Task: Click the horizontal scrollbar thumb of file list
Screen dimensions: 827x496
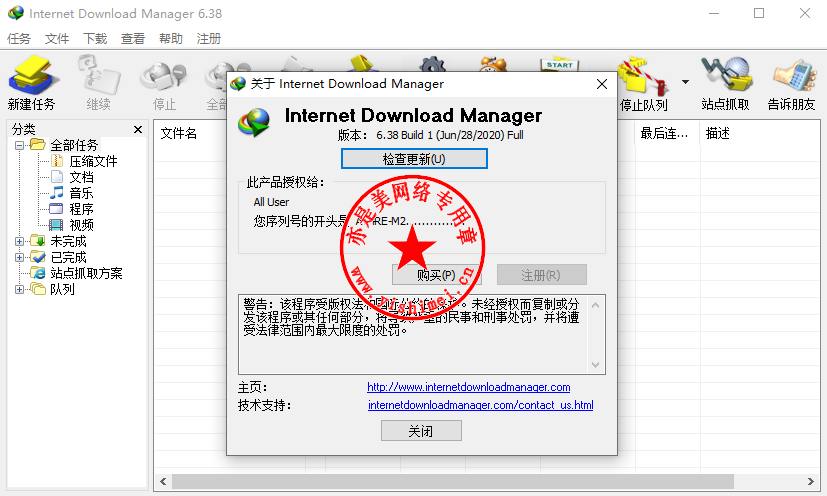Action: tap(453, 481)
